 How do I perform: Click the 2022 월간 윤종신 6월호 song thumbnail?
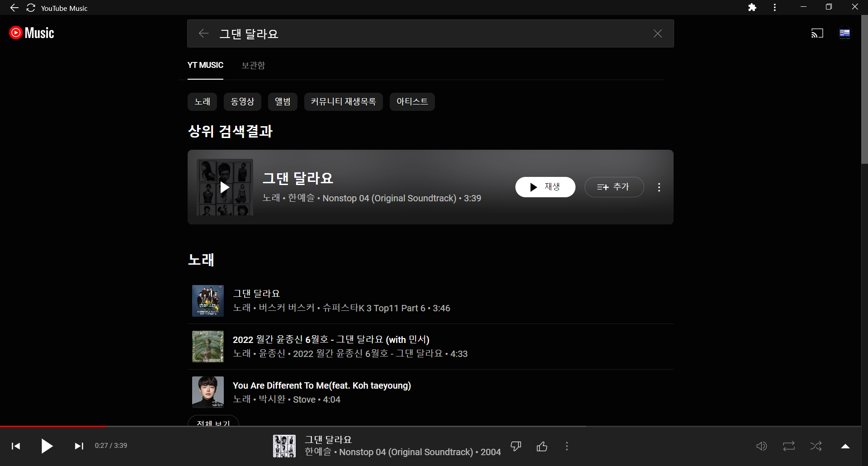pyautogui.click(x=208, y=347)
